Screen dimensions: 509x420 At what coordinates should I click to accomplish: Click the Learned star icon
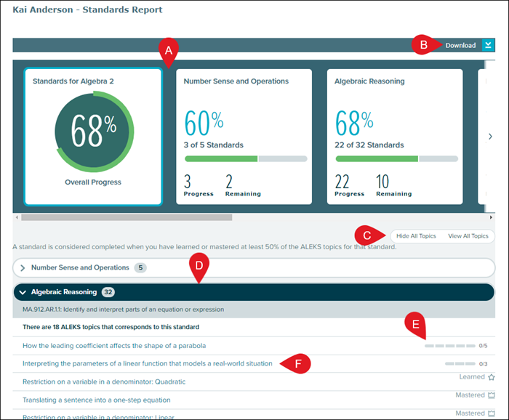coord(492,378)
